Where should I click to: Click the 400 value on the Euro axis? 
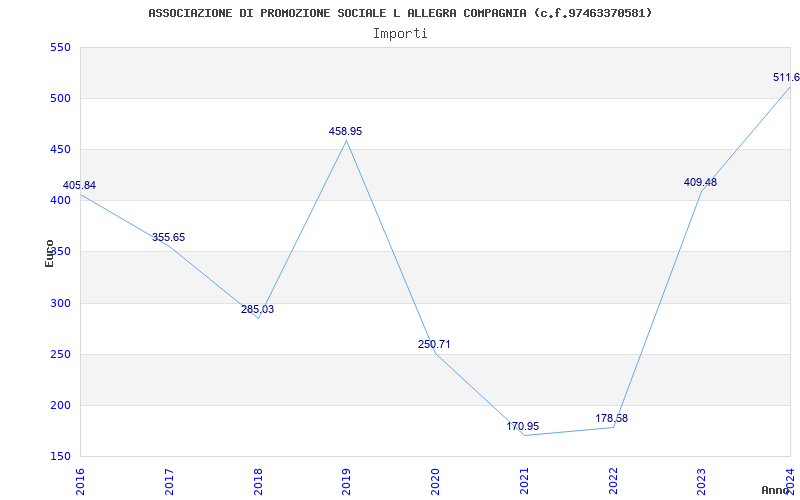(60, 201)
